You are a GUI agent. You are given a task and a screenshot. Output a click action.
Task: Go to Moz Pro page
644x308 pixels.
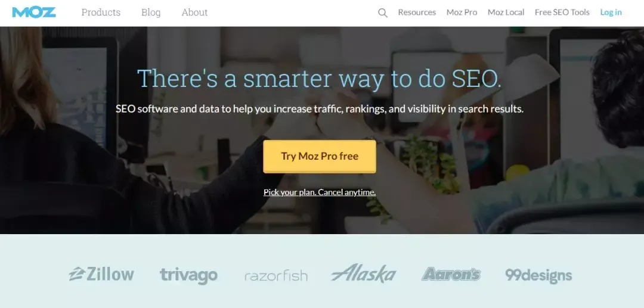(x=462, y=13)
